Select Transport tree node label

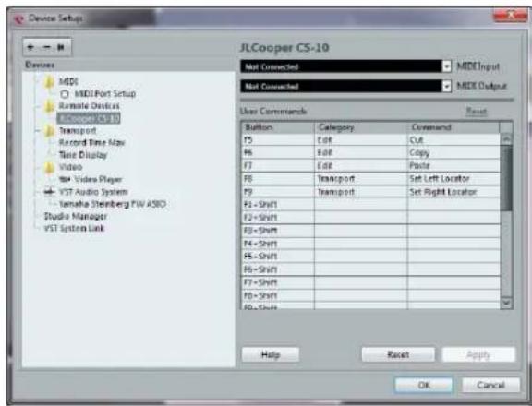[78, 131]
